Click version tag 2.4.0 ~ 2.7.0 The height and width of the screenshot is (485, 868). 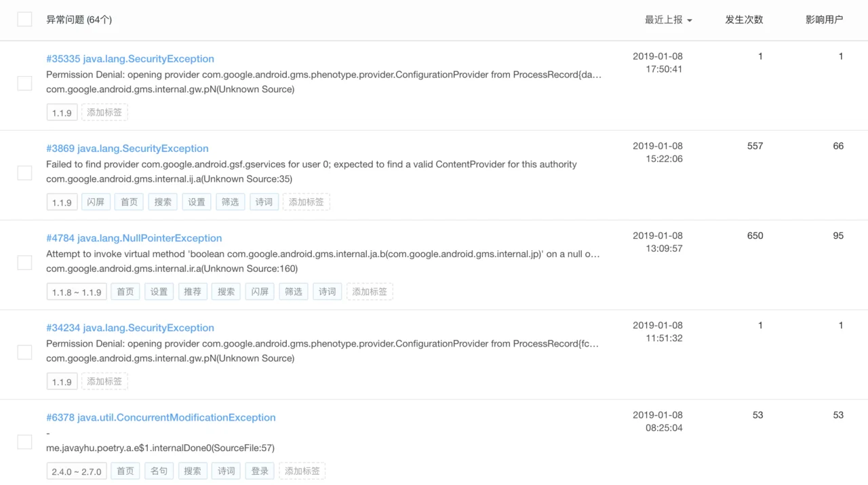tap(77, 471)
